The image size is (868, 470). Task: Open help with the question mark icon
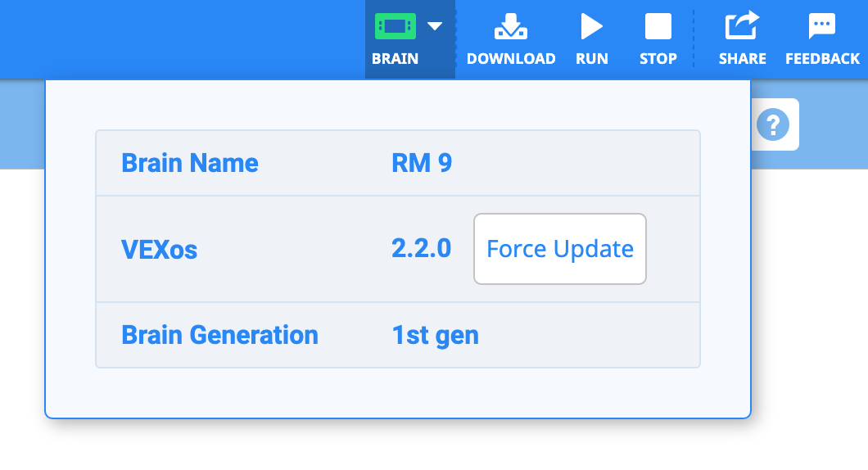pos(773,125)
